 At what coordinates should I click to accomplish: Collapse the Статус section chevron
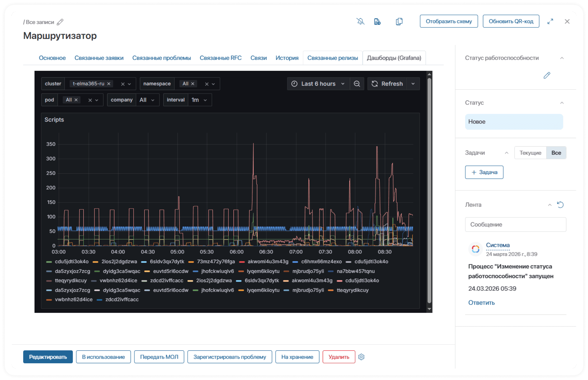562,103
